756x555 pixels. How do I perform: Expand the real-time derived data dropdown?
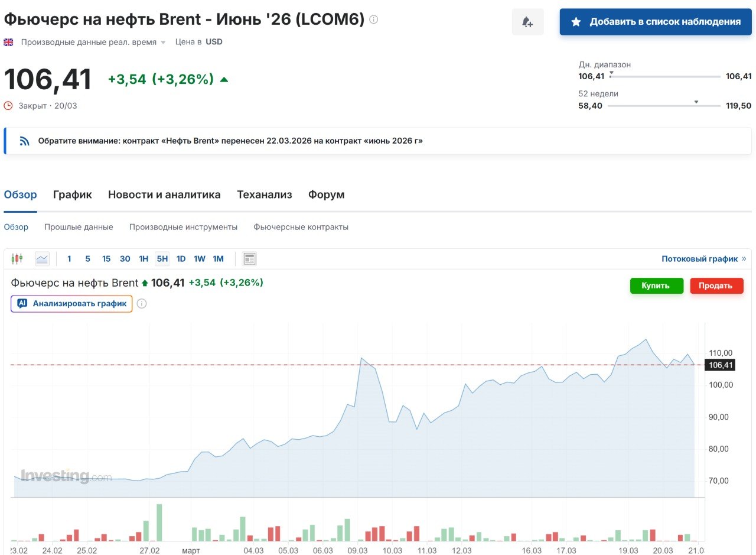tap(163, 43)
